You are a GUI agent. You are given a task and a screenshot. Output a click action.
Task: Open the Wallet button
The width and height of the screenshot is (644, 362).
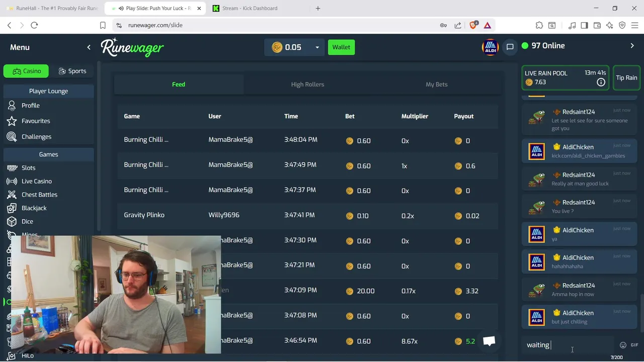[x=341, y=47]
